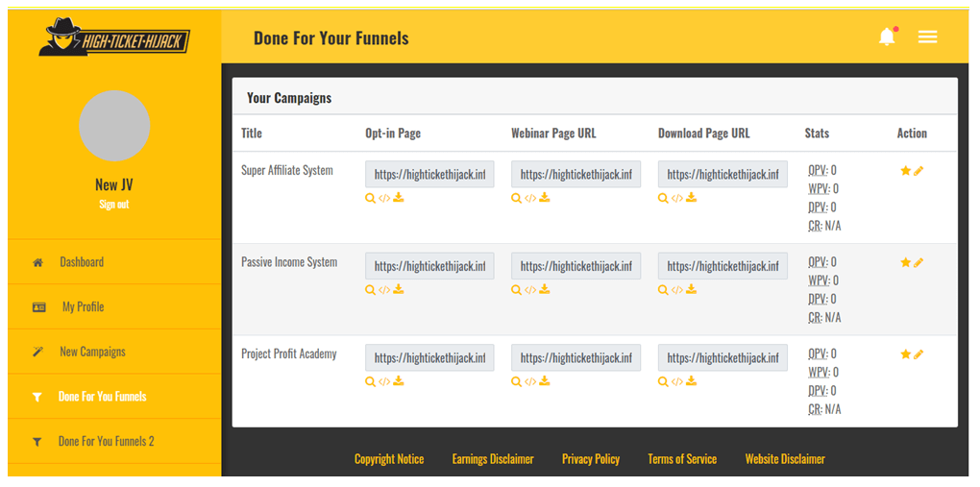The width and height of the screenshot is (980, 487).
Task: Click the Your Campaigns heading
Action: click(x=289, y=98)
